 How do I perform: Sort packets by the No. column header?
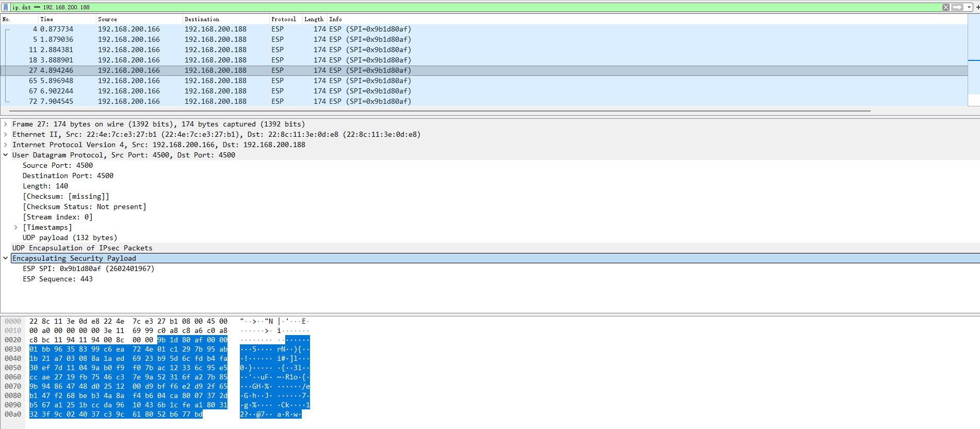click(20, 19)
